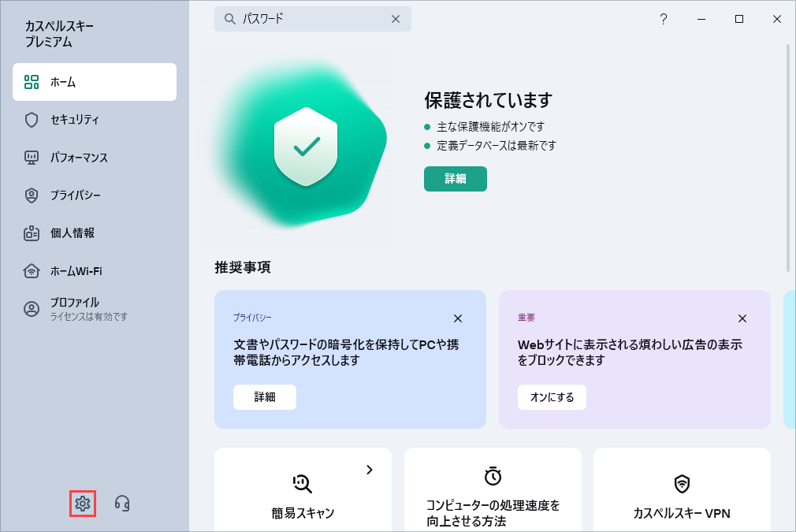
Task: Open settings via the gear icon
Action: click(83, 504)
